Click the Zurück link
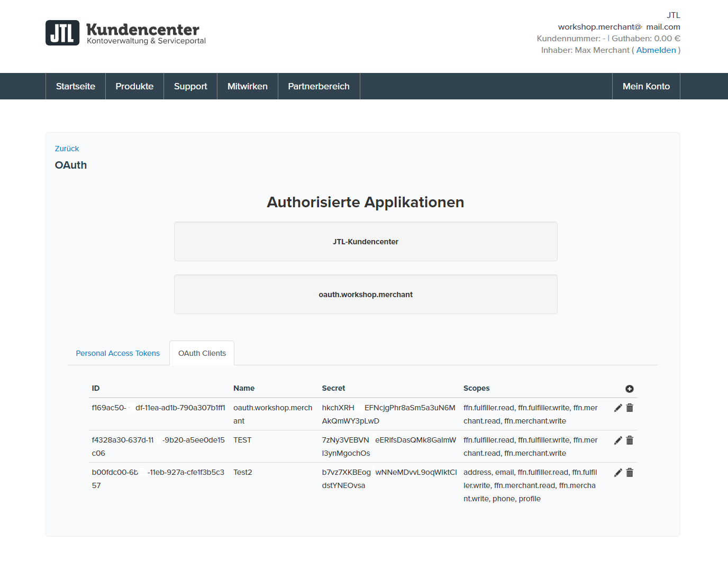The image size is (728, 570). [x=67, y=149]
